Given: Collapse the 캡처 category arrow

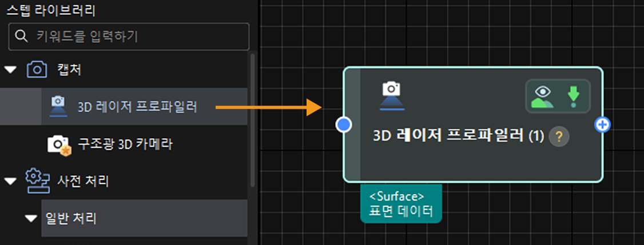Looking at the screenshot, I should tap(11, 71).
